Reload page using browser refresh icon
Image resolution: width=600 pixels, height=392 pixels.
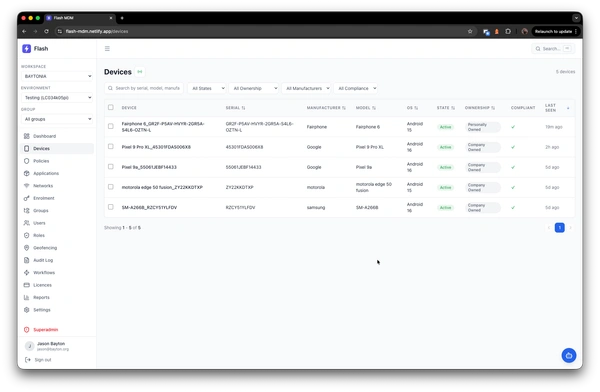point(46,31)
